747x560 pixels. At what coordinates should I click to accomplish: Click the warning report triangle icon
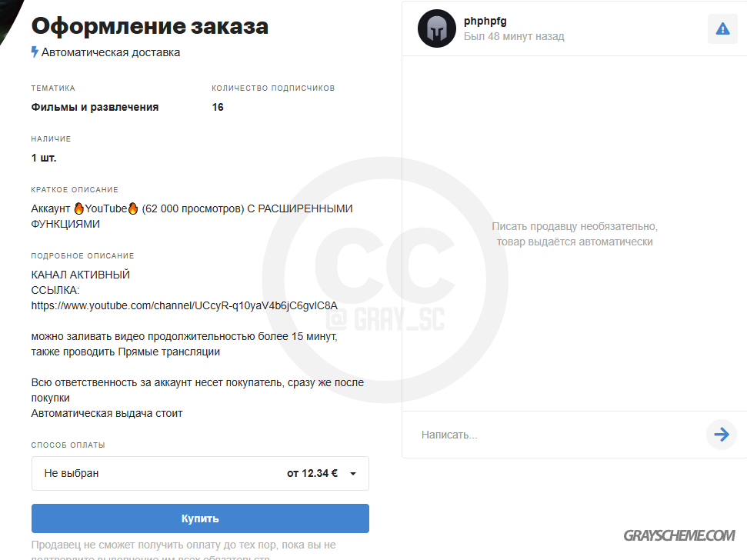tap(722, 29)
